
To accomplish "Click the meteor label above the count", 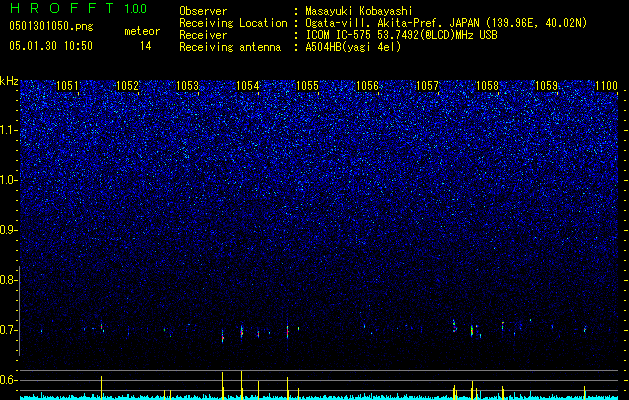I will 142,31.
